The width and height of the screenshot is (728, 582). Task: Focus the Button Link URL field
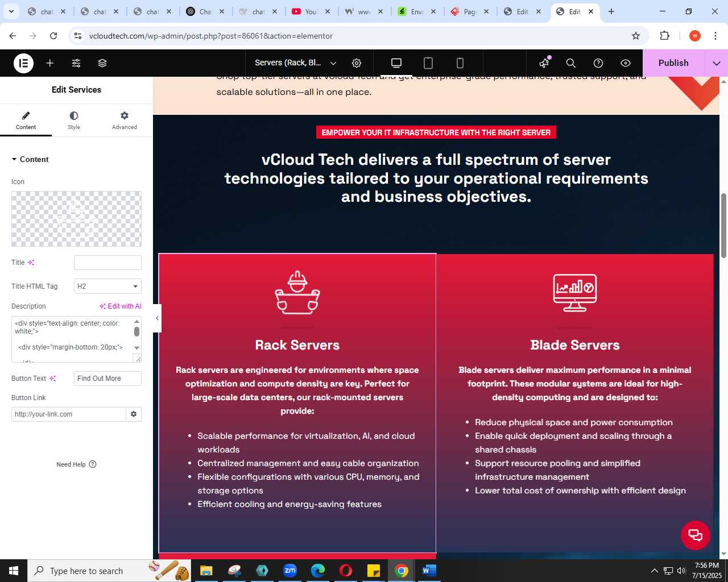pos(68,414)
